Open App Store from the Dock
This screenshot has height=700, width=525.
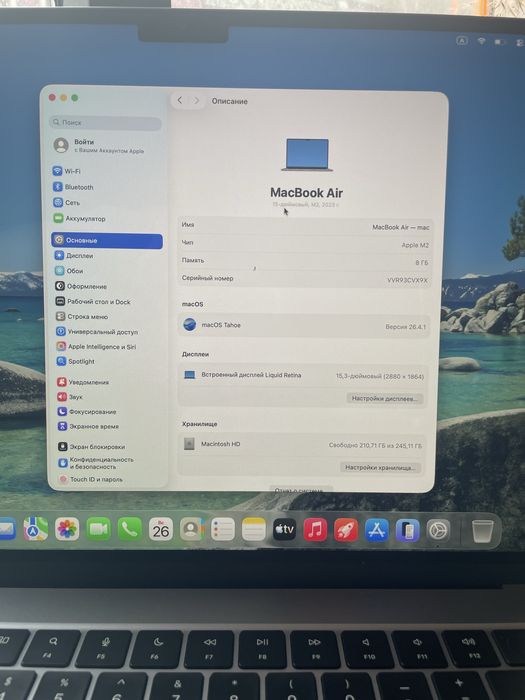click(x=377, y=530)
